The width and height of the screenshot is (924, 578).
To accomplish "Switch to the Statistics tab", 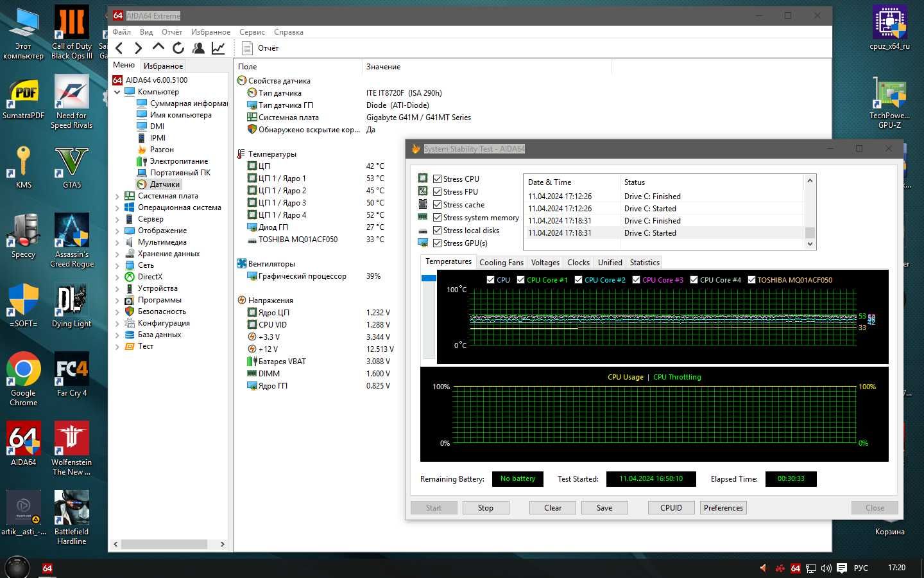I will click(x=644, y=263).
